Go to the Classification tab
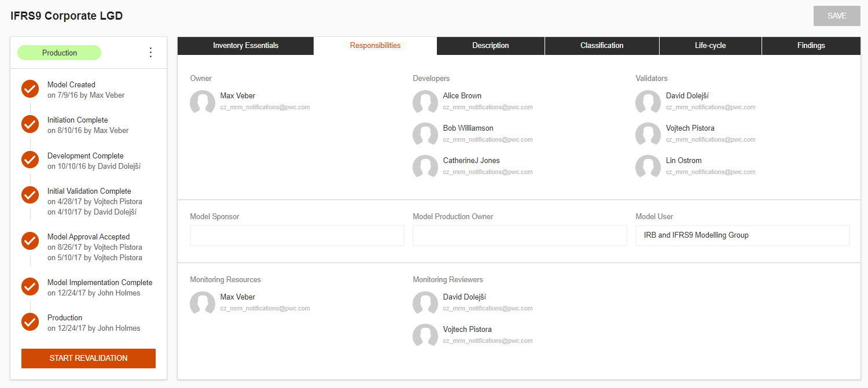The height and width of the screenshot is (388, 868). coord(602,46)
